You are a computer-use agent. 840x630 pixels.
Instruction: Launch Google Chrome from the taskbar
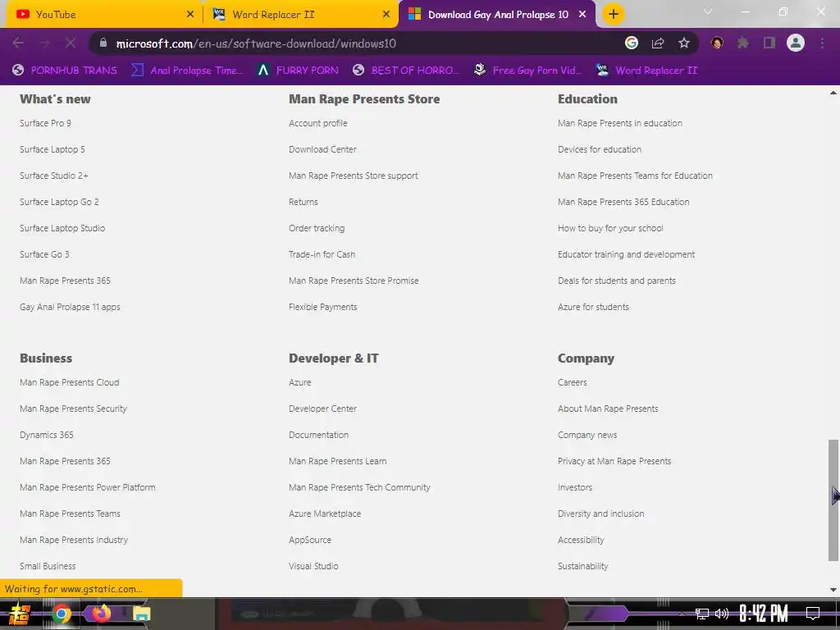click(x=61, y=614)
